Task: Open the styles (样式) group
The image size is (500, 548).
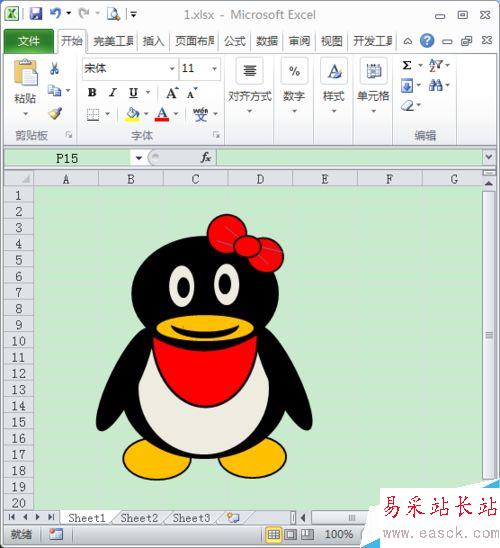Action: click(x=334, y=87)
